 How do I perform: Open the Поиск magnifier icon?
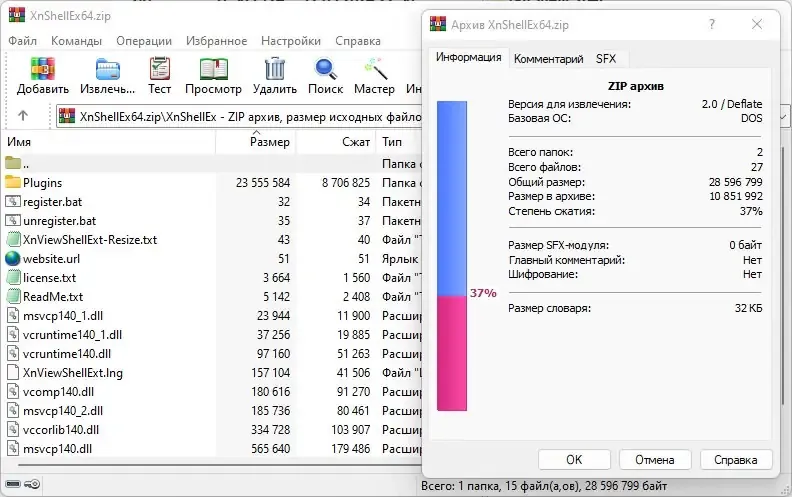[x=325, y=69]
